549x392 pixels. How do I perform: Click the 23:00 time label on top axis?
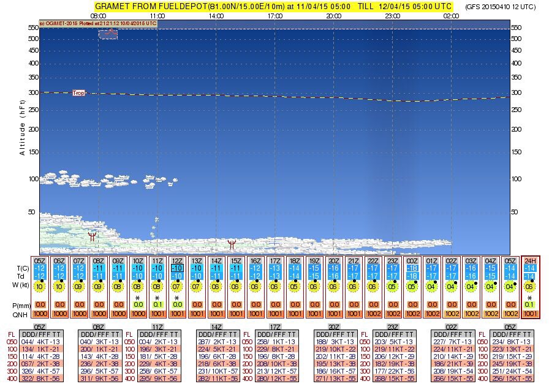click(392, 17)
